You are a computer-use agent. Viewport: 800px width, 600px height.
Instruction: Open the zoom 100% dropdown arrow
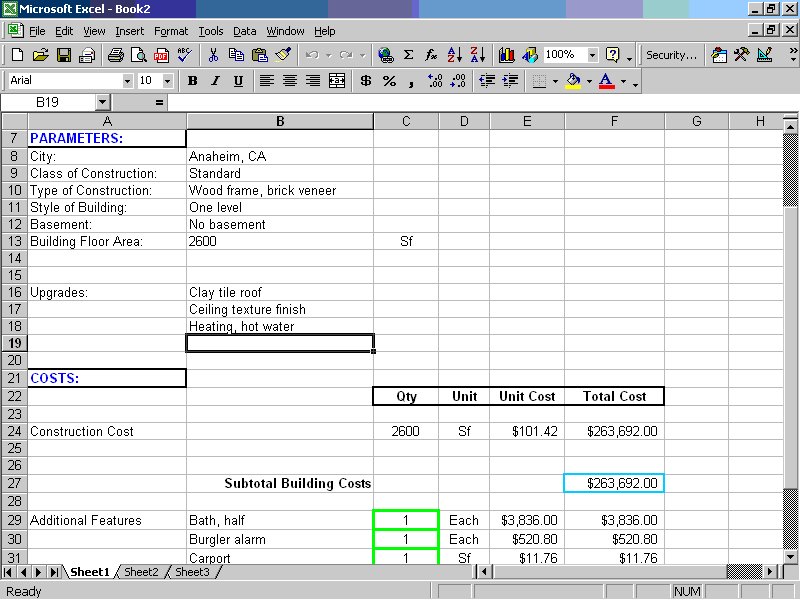tap(592, 55)
